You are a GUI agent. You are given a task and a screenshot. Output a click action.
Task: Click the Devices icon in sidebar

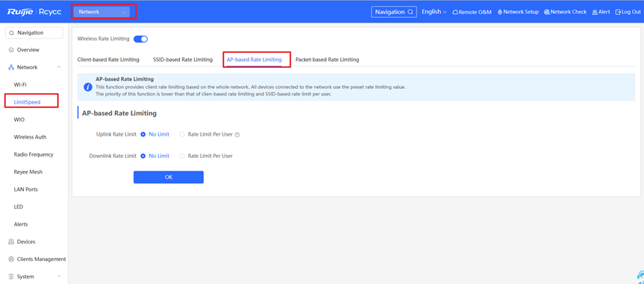(x=11, y=242)
